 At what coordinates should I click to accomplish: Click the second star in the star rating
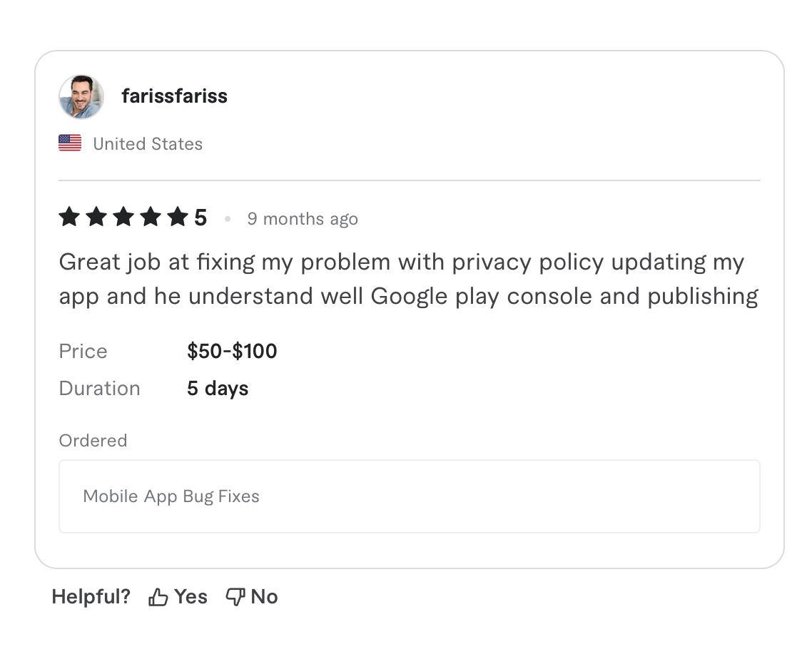(96, 217)
